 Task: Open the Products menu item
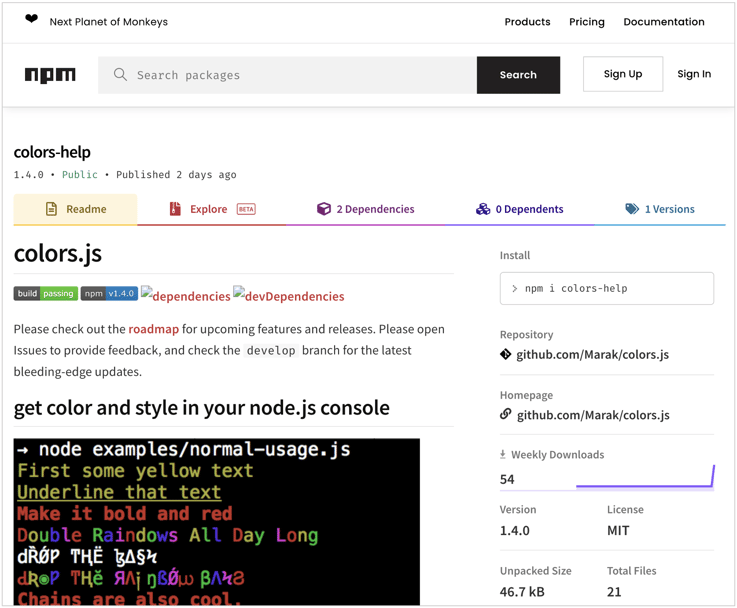pos(527,22)
